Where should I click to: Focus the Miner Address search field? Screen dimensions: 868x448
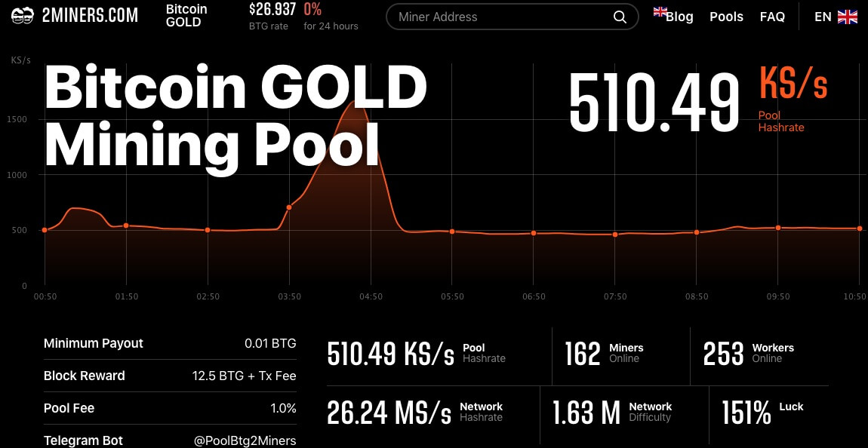(512, 17)
